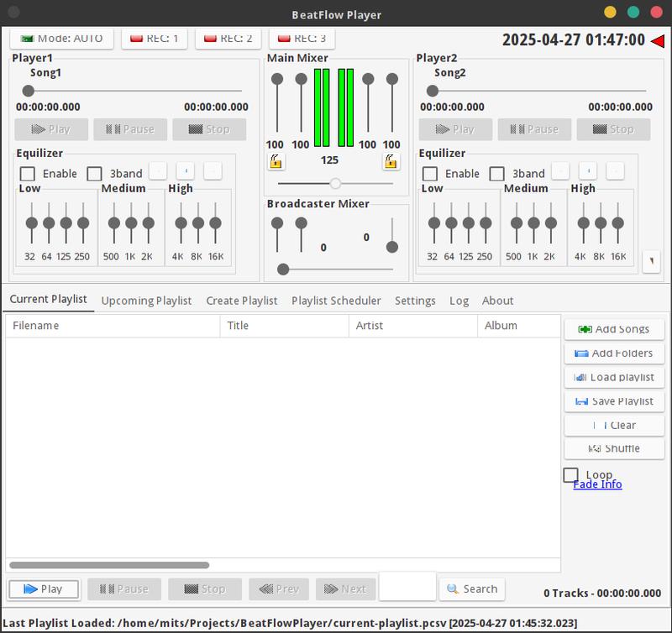Open the blank combo box beside Search
Screen dimensions: 672x633
pyautogui.click(x=407, y=586)
